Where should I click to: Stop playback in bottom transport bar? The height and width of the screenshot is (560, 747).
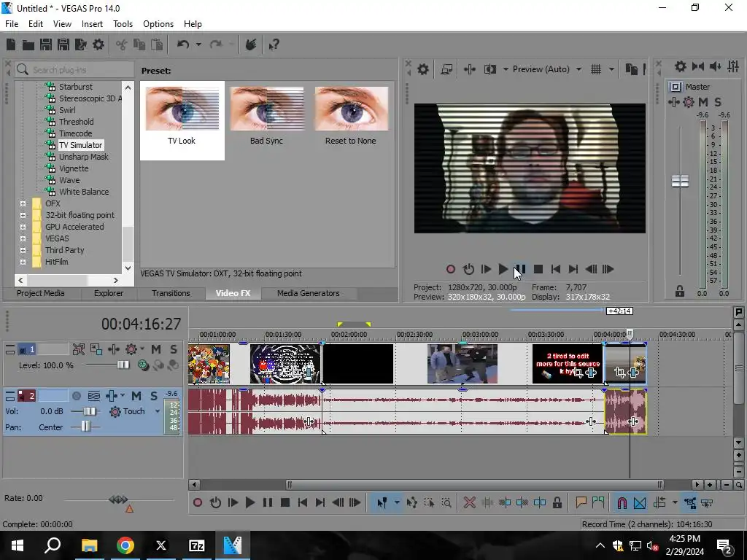(285, 502)
